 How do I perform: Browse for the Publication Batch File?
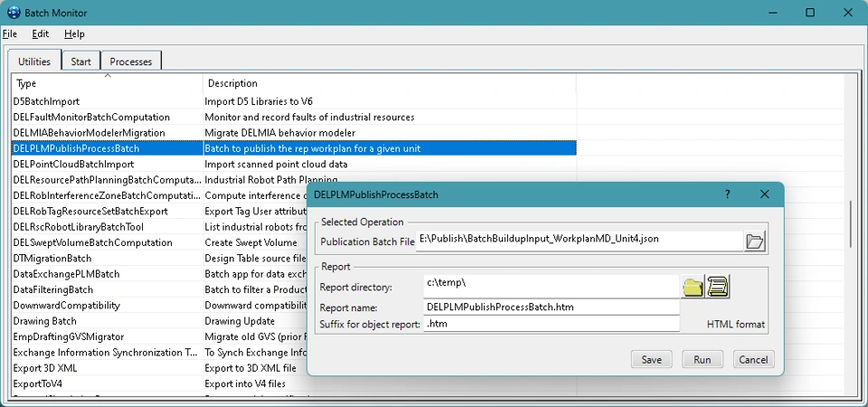(x=754, y=241)
